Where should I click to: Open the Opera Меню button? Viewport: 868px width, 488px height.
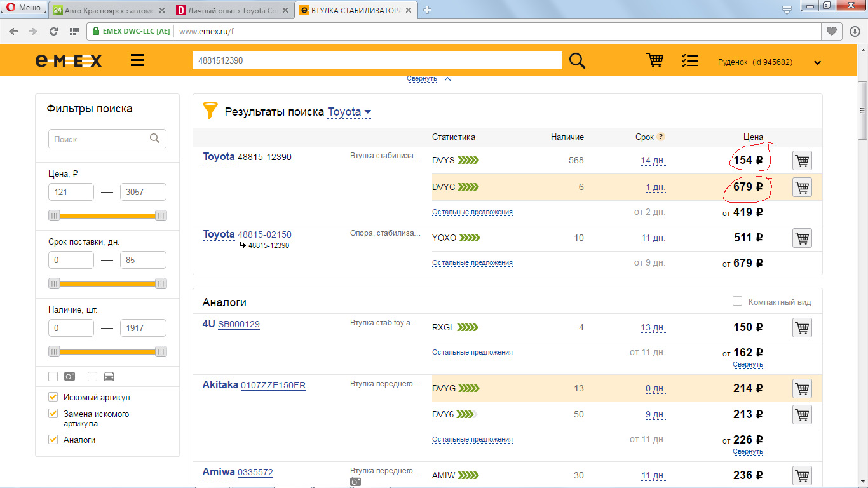pyautogui.click(x=24, y=8)
